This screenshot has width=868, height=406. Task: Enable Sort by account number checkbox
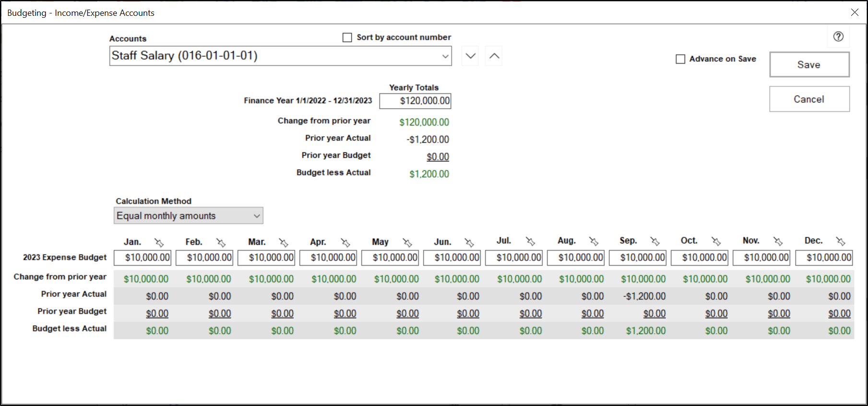347,37
